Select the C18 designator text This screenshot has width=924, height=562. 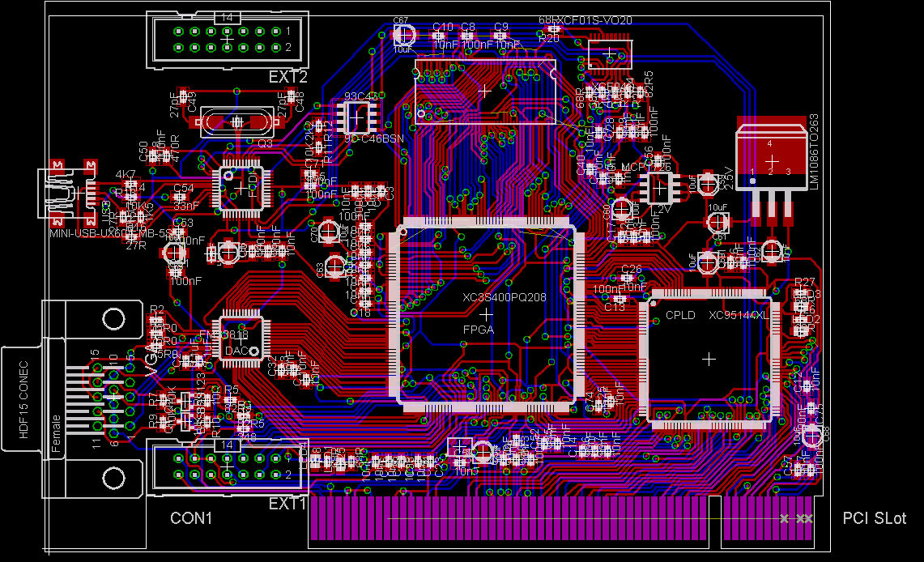pyautogui.click(x=360, y=313)
